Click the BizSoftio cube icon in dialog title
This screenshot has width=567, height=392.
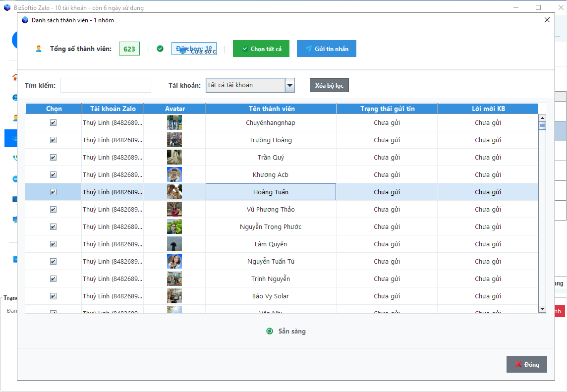click(25, 20)
